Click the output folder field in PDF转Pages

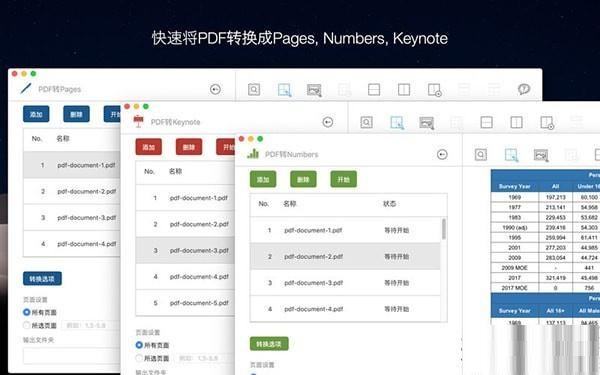click(x=72, y=355)
